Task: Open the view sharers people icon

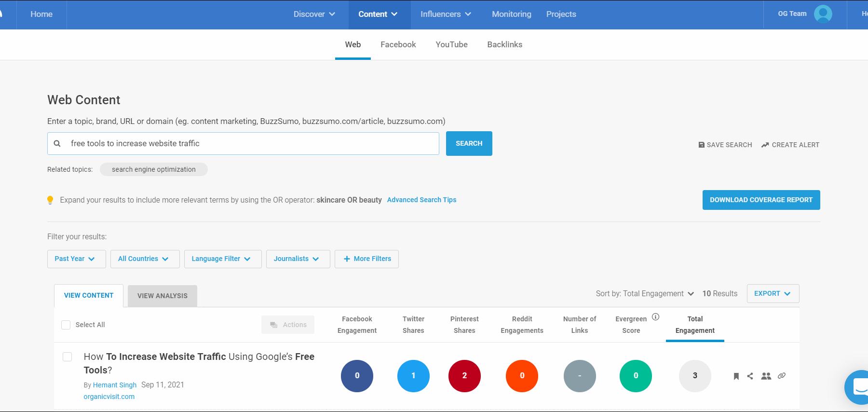Action: point(766,376)
